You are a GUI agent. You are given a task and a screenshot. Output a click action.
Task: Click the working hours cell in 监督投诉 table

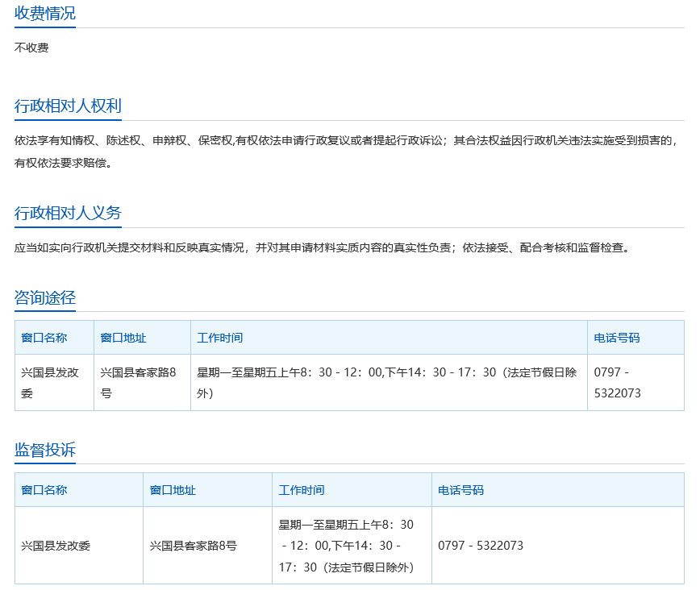coord(347,546)
